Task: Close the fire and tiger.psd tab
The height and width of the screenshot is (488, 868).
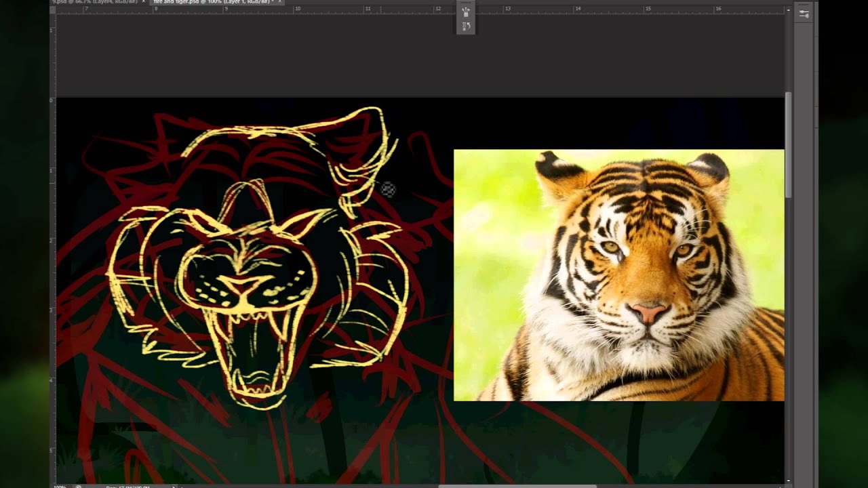Action: click(x=279, y=2)
